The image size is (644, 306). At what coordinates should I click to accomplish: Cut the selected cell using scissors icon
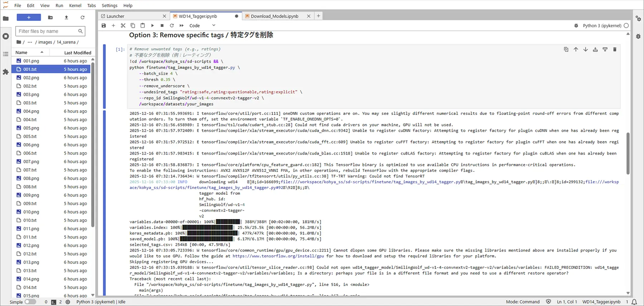[x=123, y=25]
